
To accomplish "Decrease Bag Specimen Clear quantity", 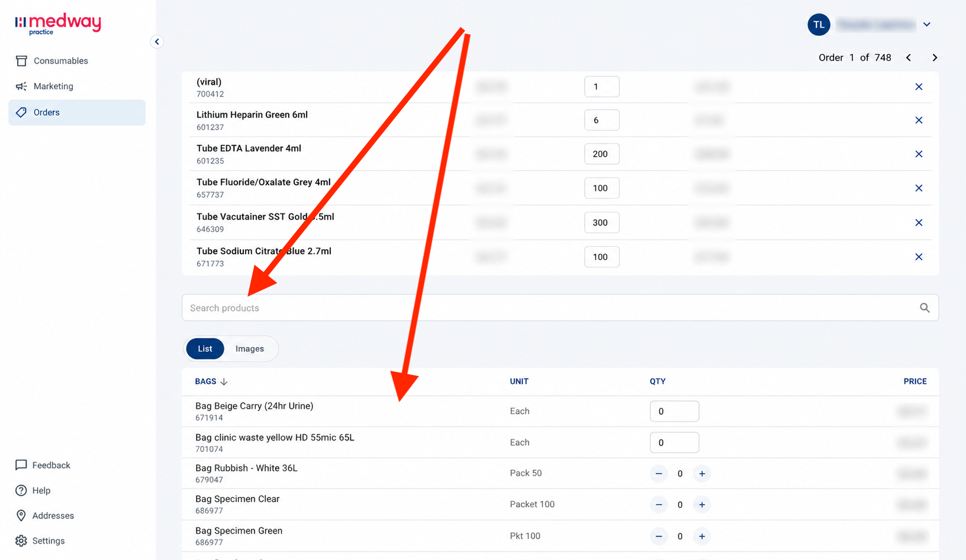I will (659, 504).
